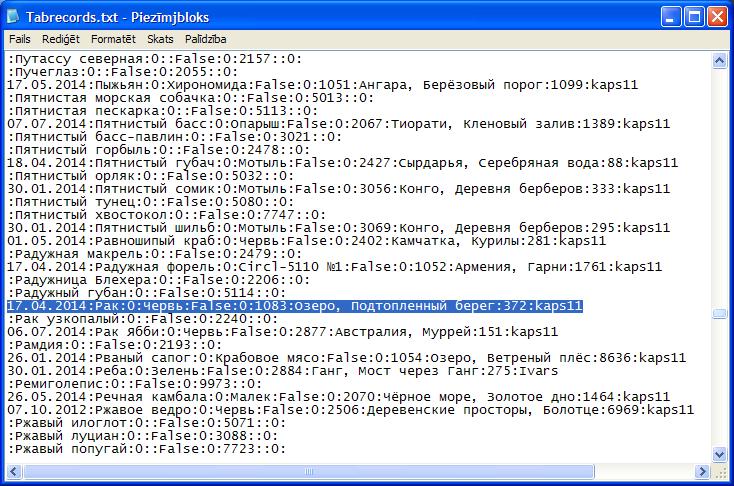Click the line Равношипый краб Камчатка

(307, 241)
